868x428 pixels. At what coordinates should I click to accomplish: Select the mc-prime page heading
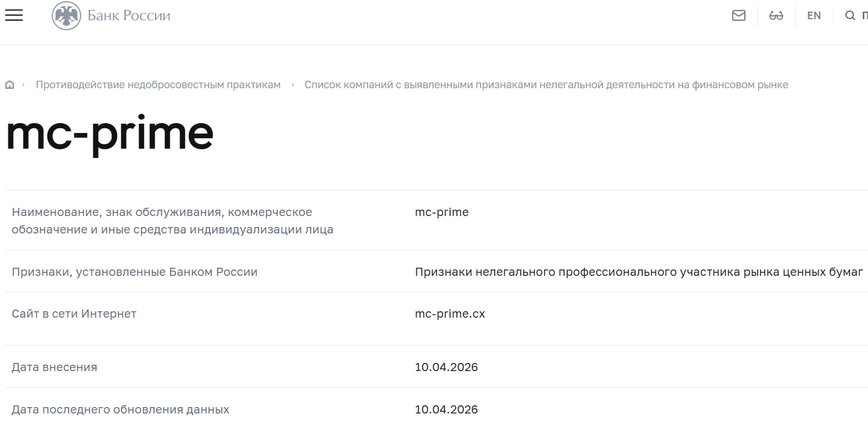pos(109,134)
